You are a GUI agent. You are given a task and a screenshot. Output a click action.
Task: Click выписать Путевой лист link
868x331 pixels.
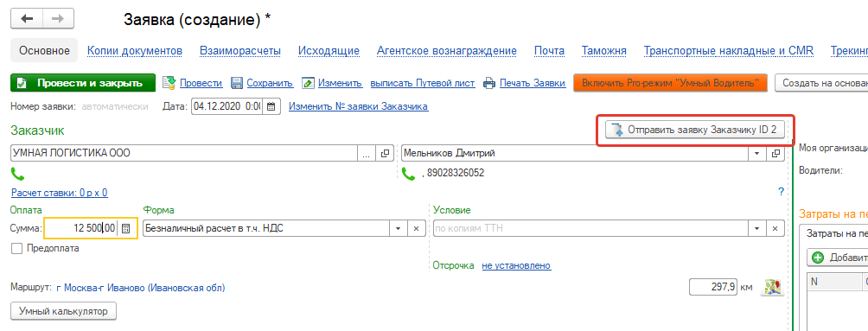423,84
